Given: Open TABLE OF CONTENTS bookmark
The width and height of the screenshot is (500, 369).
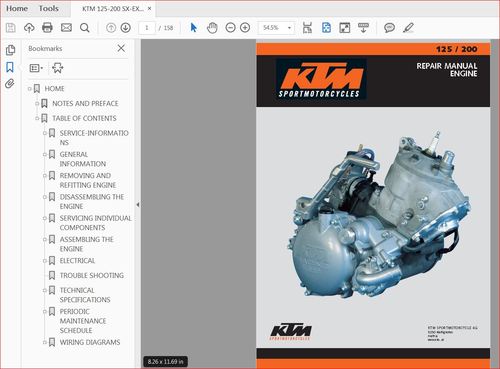Looking at the screenshot, I should pos(84,118).
